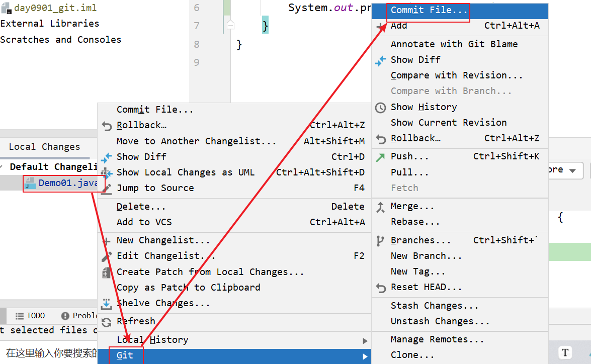The width and height of the screenshot is (591, 364).
Task: Click the Reset HEAD undo icon
Action: point(381,288)
